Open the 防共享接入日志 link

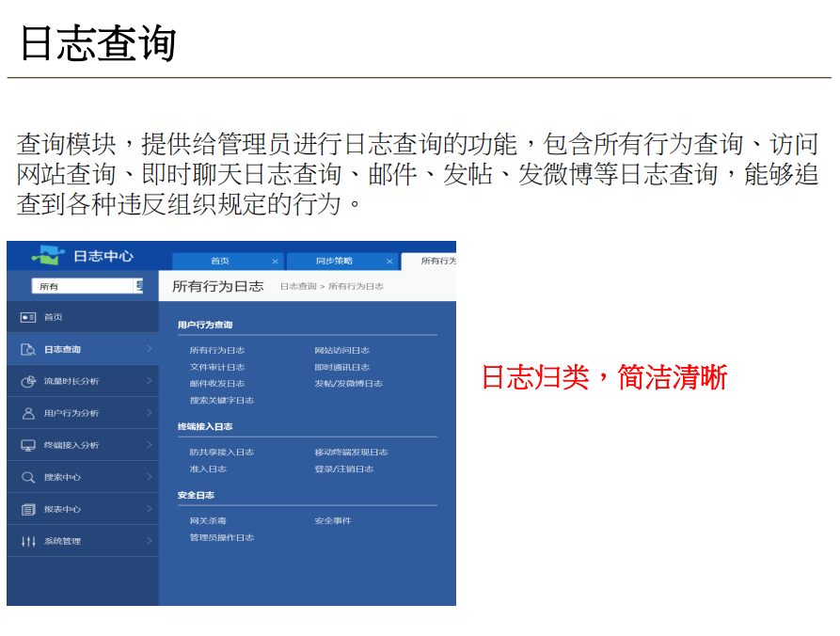[222, 453]
